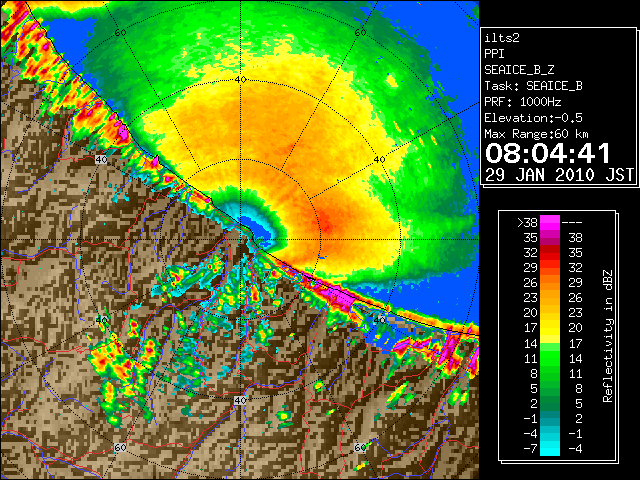Image resolution: width=640 pixels, height=480 pixels.
Task: Click the '40' range ring label due south
Action: 240,400
